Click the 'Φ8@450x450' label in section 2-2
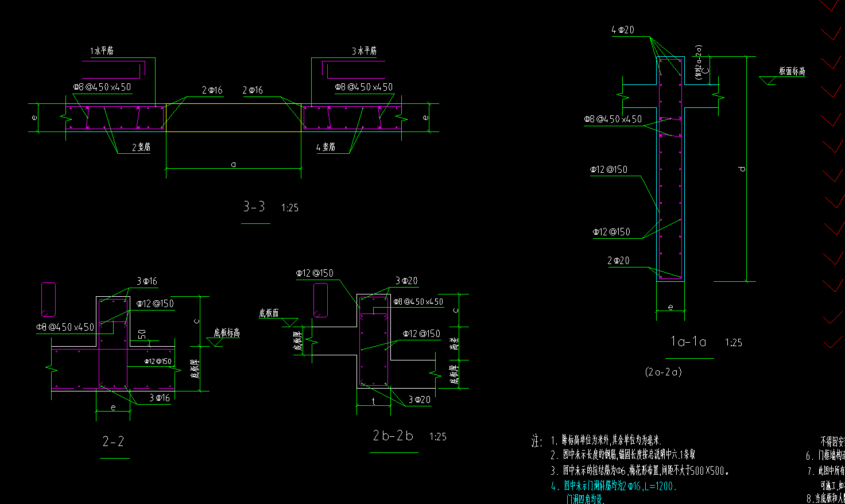 click(65, 327)
